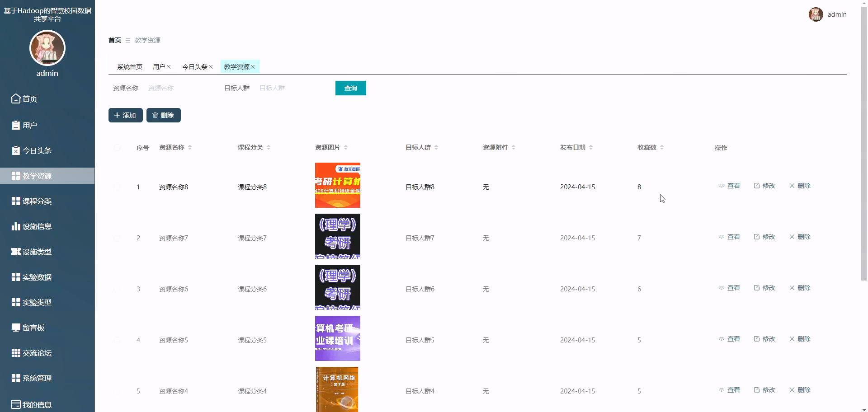Viewport: 868px width, 412px height.
Task: Click the 添加 button
Action: 126,115
